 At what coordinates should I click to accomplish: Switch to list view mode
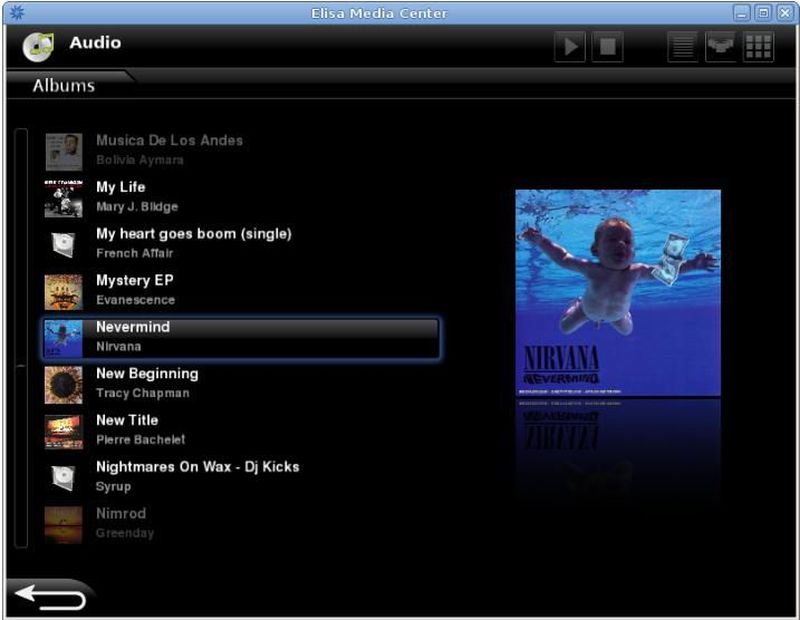683,47
